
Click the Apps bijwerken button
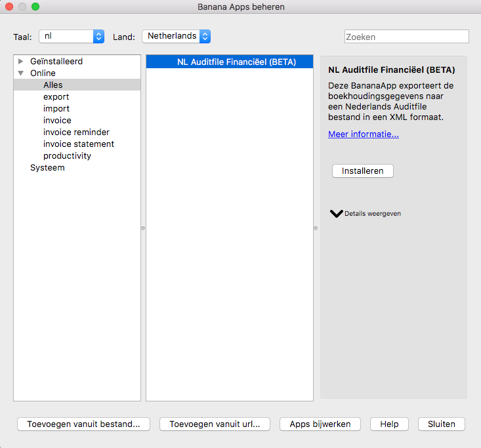320,424
